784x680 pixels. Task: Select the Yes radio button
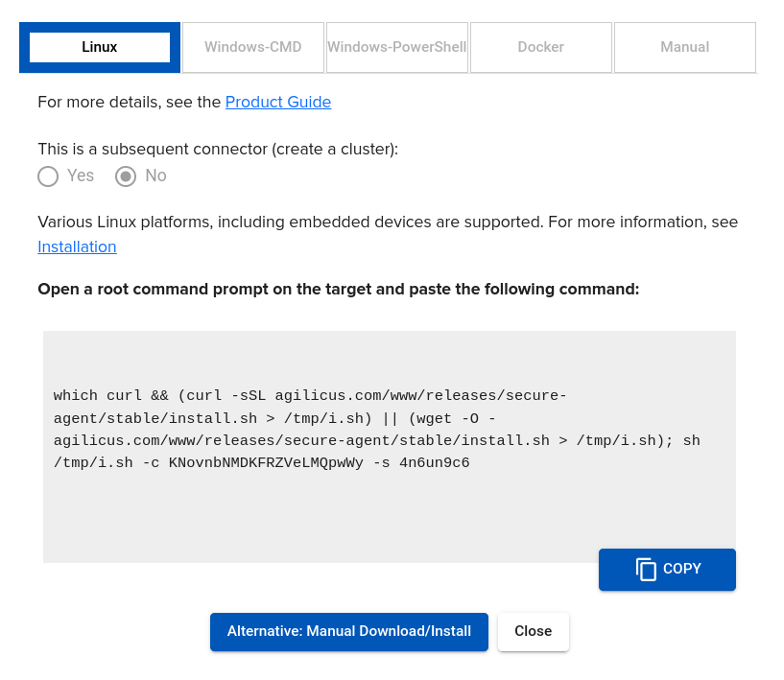[48, 176]
